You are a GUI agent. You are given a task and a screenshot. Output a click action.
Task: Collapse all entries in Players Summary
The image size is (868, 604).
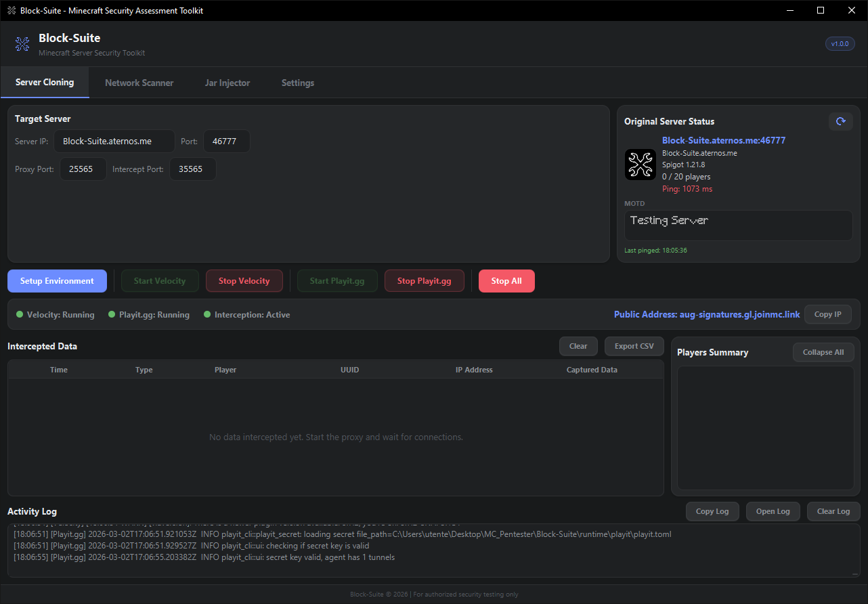(x=823, y=352)
